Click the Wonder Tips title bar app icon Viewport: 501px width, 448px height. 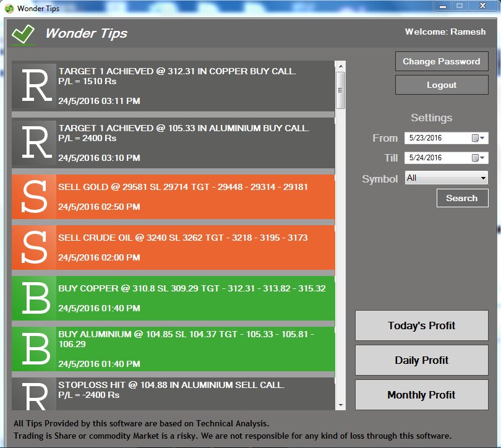9,9
